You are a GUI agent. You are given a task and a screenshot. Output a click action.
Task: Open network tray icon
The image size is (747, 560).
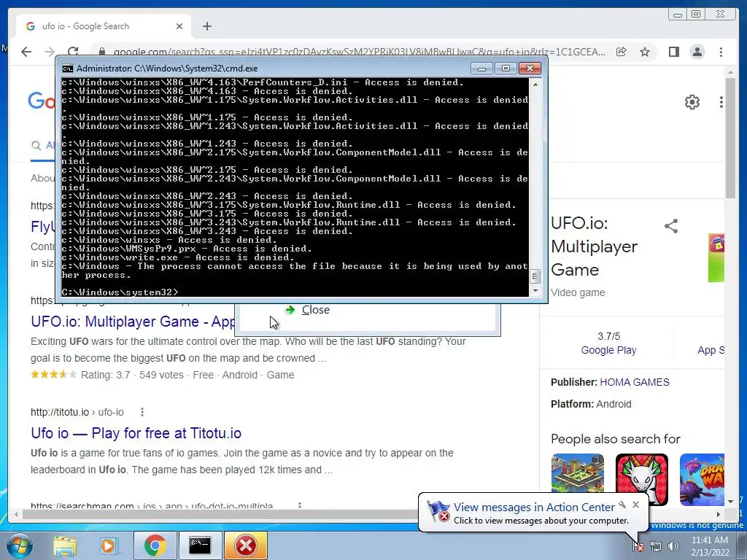[656, 547]
